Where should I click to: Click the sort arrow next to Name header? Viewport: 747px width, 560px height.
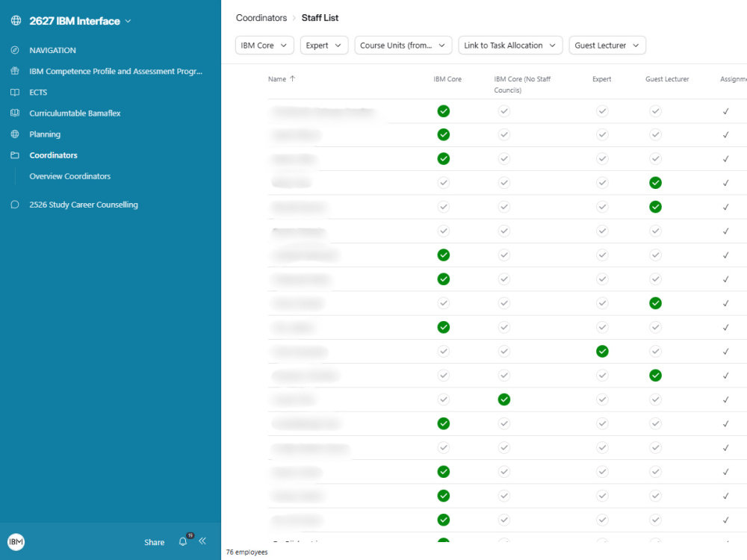[x=293, y=78]
